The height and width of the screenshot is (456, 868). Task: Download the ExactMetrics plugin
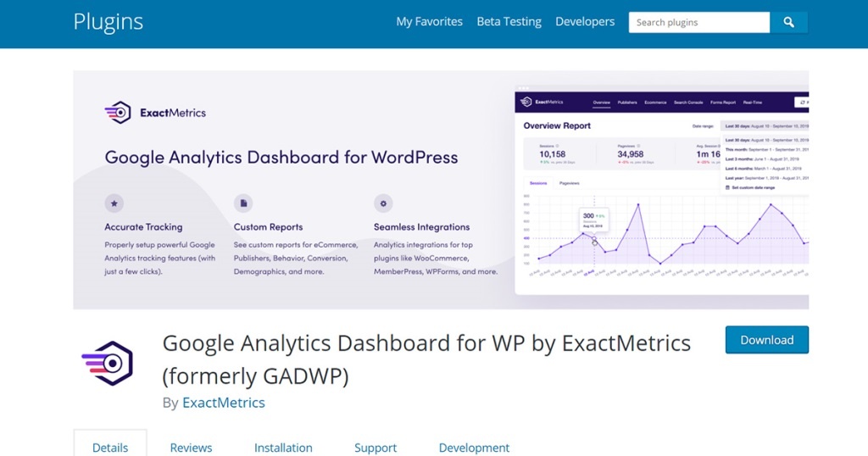[x=766, y=340]
